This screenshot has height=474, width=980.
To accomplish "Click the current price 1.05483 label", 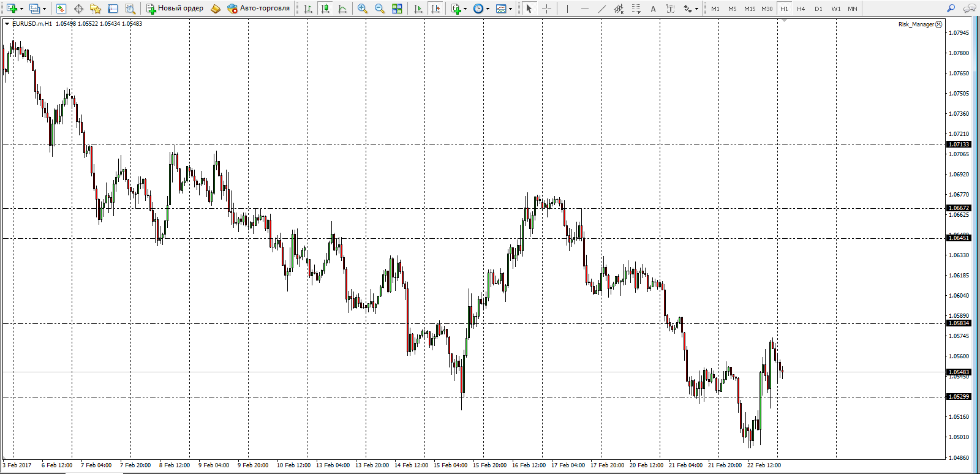I will pyautogui.click(x=959, y=372).
